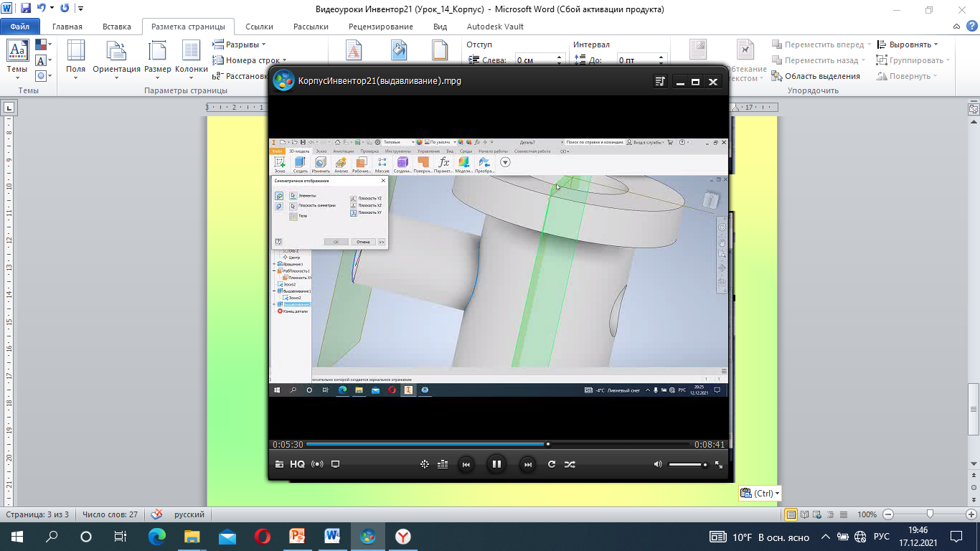Open Yandex Browser from the taskbar

404,537
